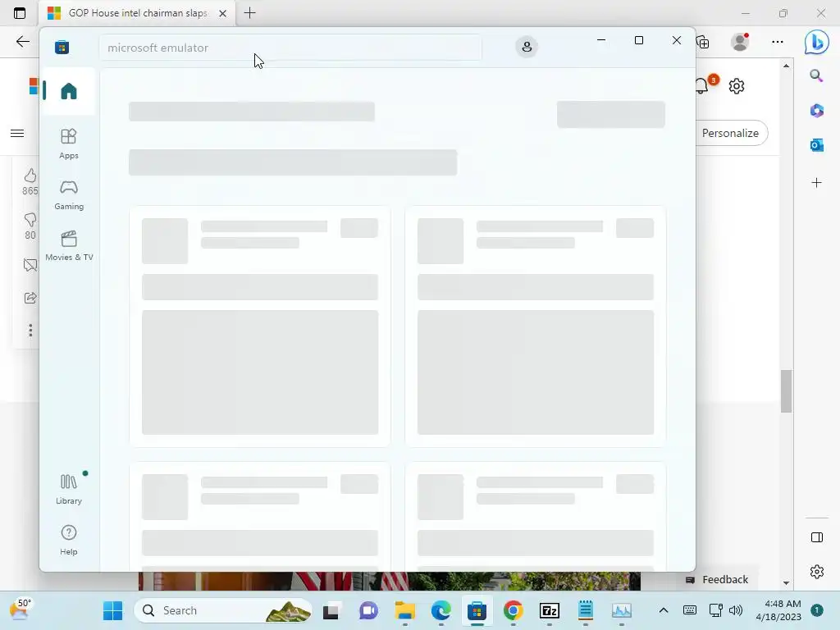Open notifications bell on MSN page
The width and height of the screenshot is (840, 630).
[702, 85]
